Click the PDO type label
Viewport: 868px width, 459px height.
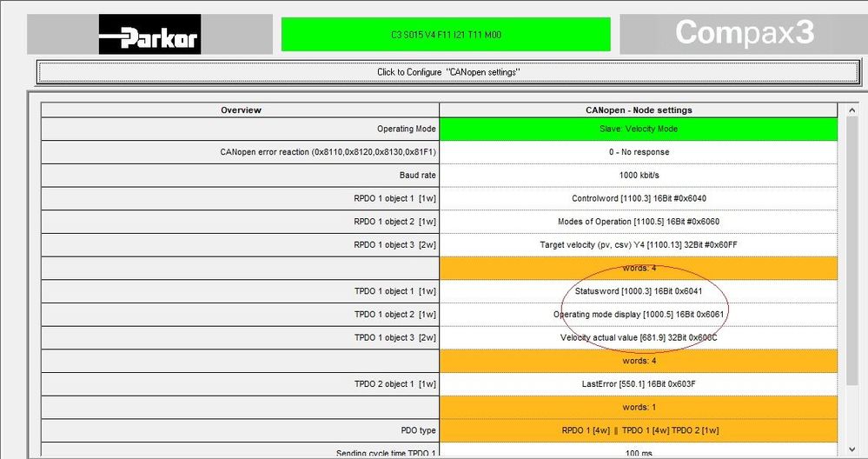click(419, 430)
